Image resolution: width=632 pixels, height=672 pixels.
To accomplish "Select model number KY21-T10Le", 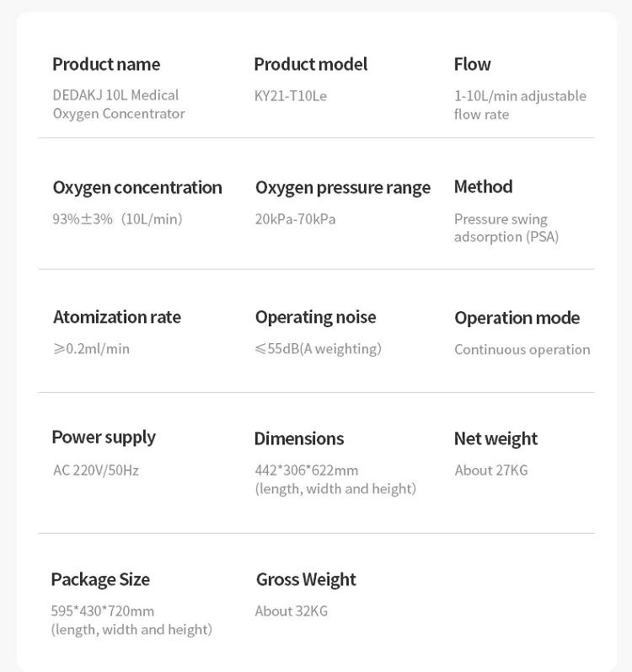I will [x=291, y=96].
